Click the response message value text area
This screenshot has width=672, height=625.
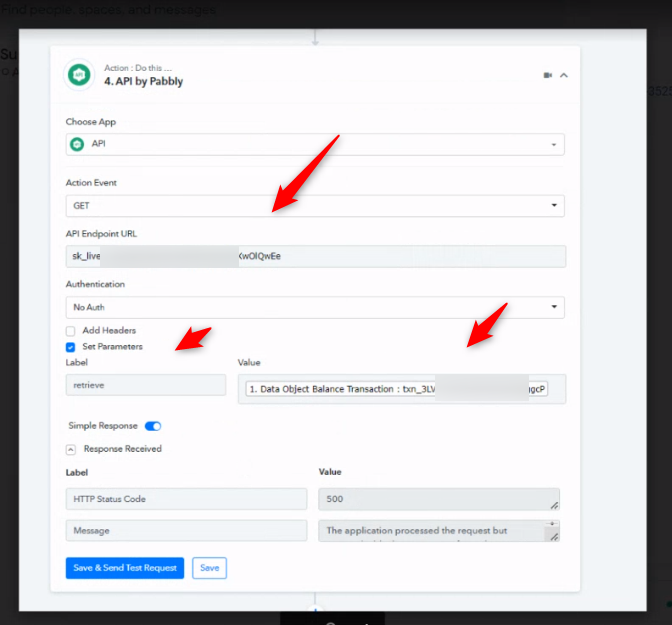pos(439,531)
